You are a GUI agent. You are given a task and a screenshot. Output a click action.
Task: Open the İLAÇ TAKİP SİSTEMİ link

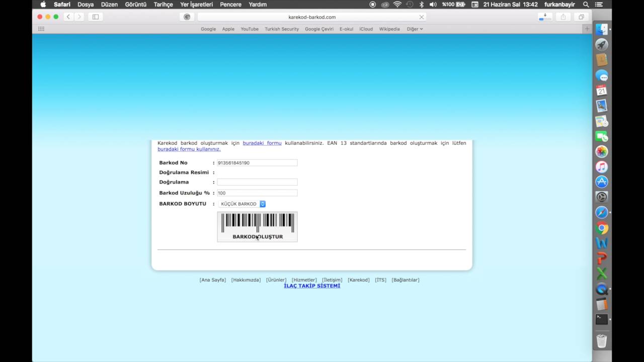coord(312,286)
